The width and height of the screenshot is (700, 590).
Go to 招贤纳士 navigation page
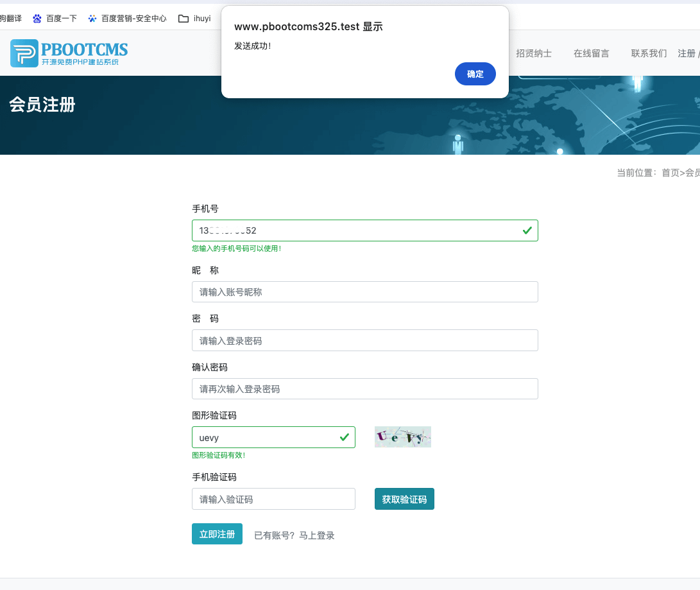tap(534, 53)
